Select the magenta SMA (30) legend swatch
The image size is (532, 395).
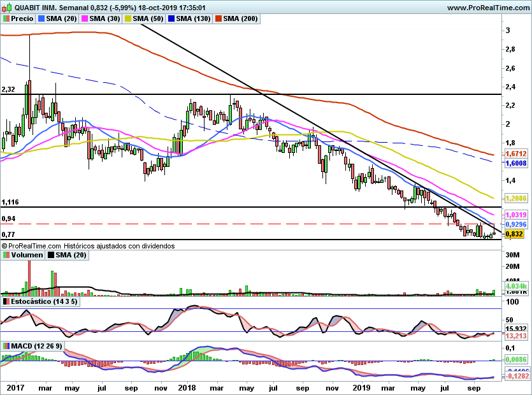[85, 18]
